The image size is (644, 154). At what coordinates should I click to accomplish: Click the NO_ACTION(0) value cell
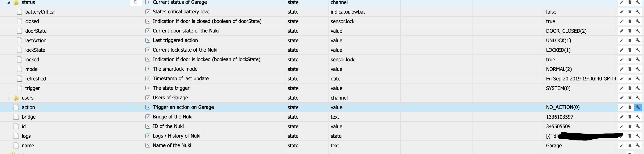point(563,107)
